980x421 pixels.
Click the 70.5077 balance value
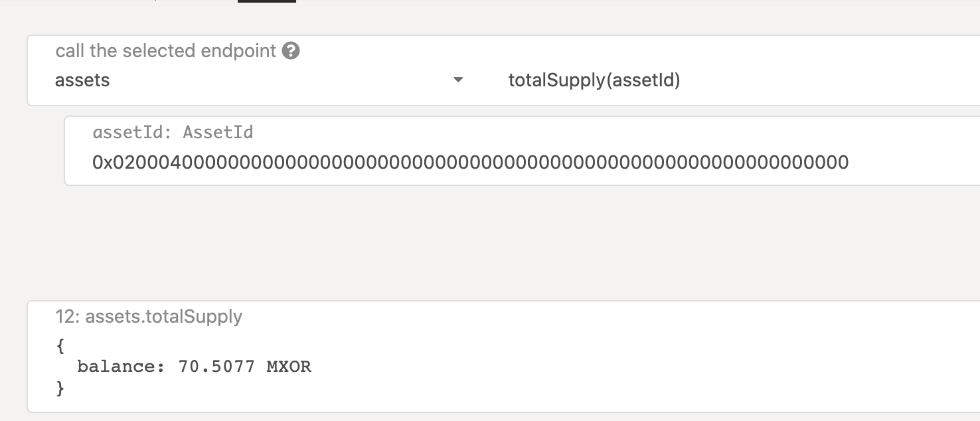click(216, 366)
